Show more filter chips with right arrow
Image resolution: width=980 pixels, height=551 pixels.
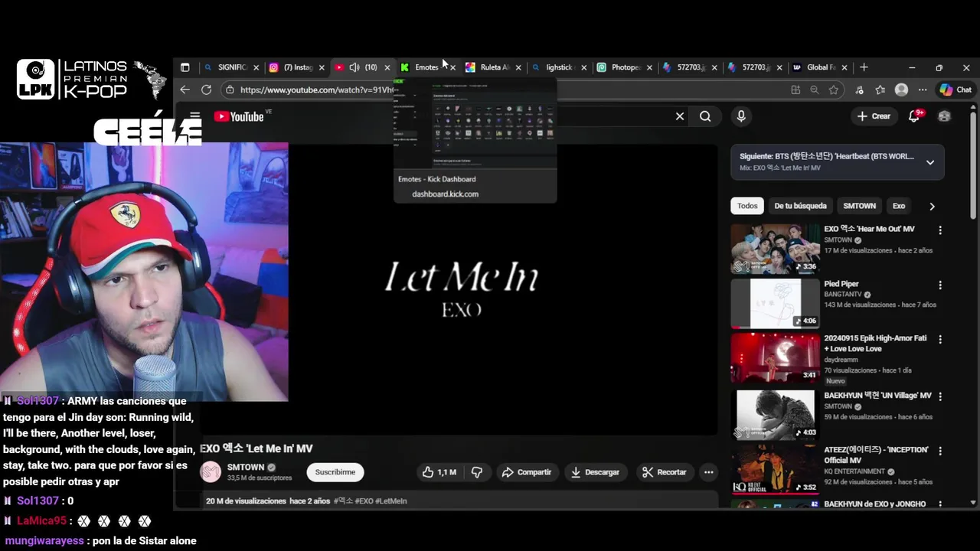coord(932,206)
